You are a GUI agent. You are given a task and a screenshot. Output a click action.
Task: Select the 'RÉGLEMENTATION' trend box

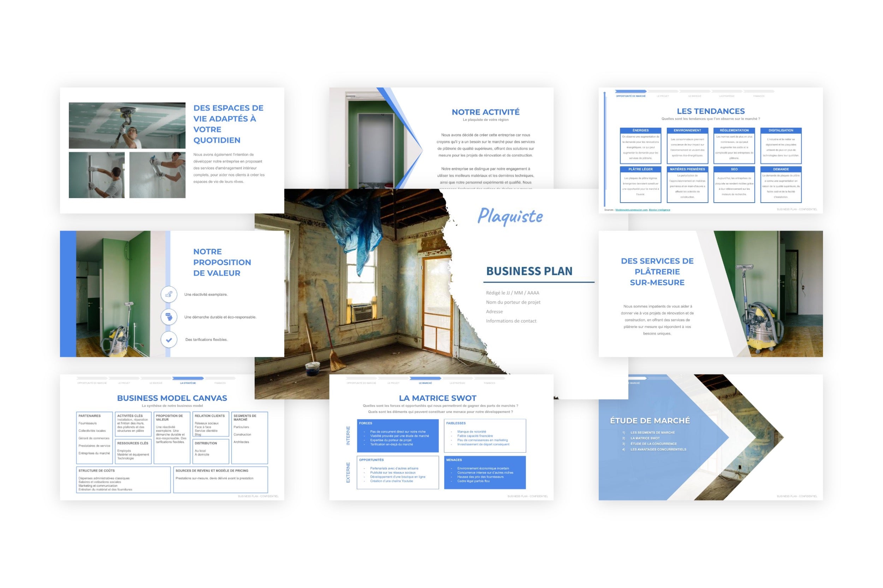734,146
